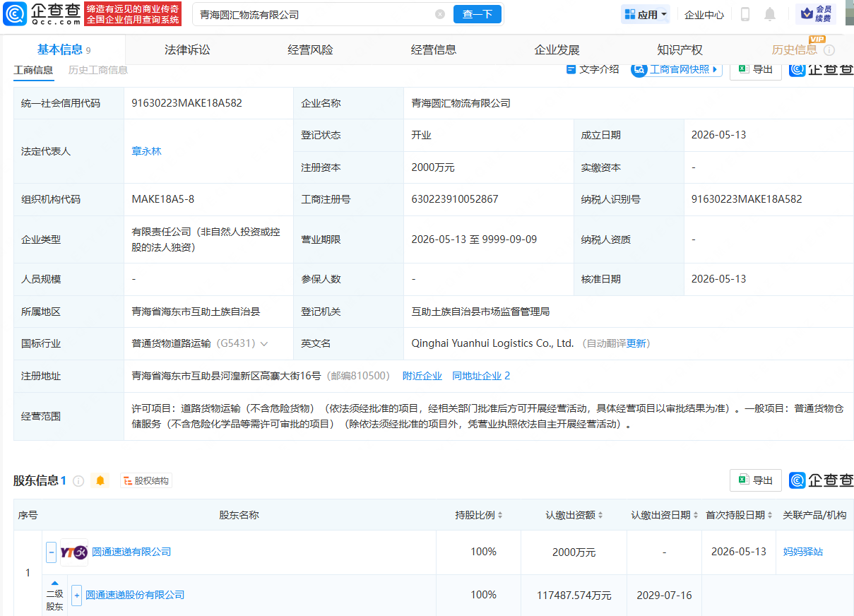This screenshot has width=854, height=616.
Task: Switch to 经营风险 tab
Action: click(x=310, y=50)
